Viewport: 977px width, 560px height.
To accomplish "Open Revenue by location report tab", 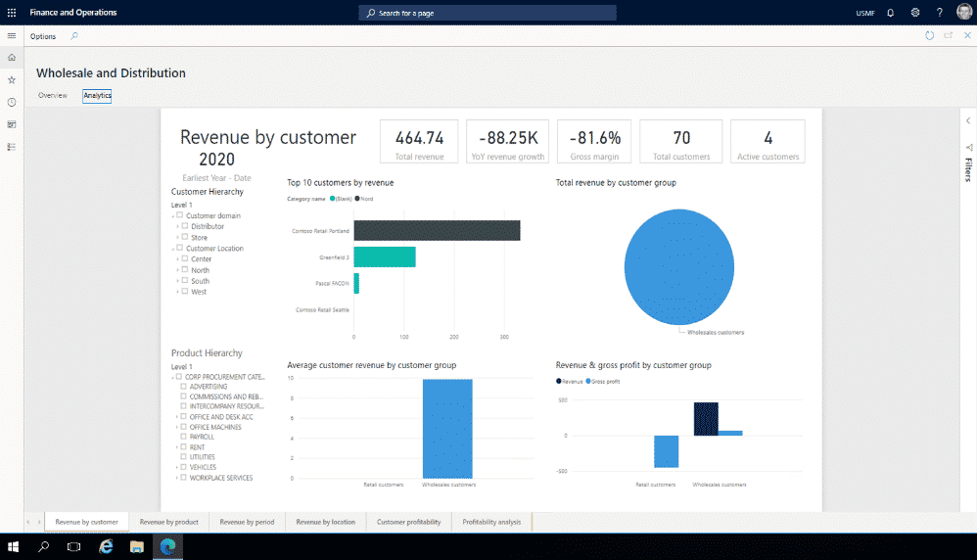I will [325, 522].
